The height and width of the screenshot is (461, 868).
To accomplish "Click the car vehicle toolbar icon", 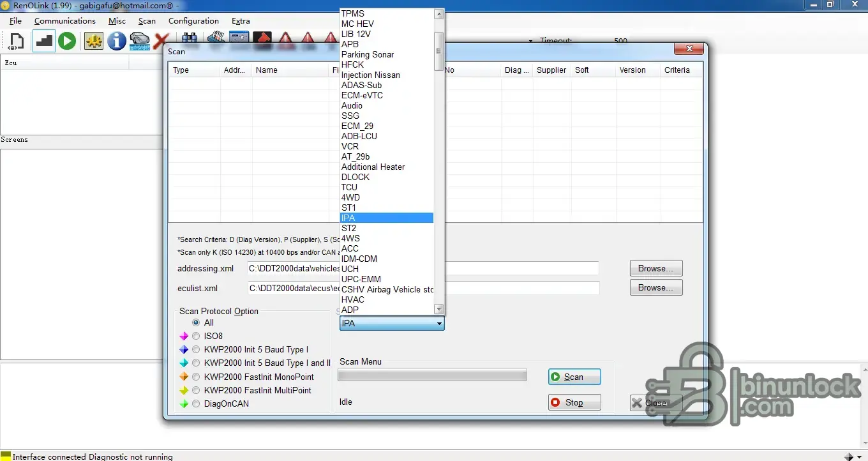I will coord(140,42).
